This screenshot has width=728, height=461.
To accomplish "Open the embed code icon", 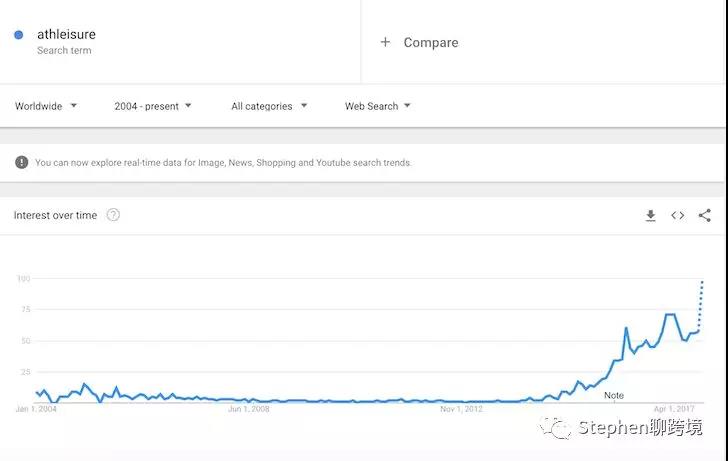I will tap(678, 216).
